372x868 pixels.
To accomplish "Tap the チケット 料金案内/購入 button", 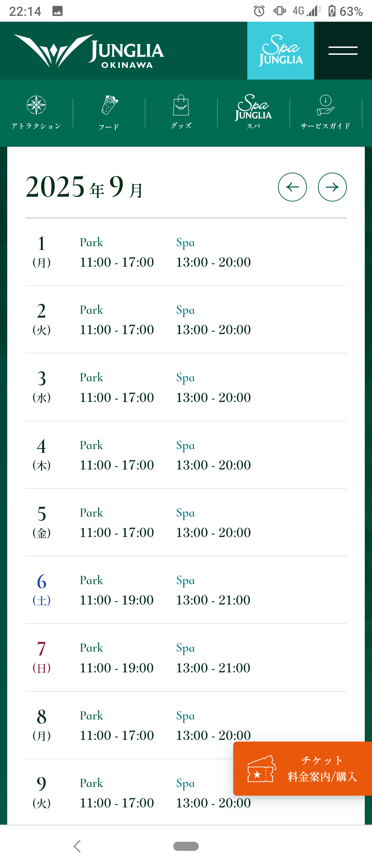I will pos(302,768).
